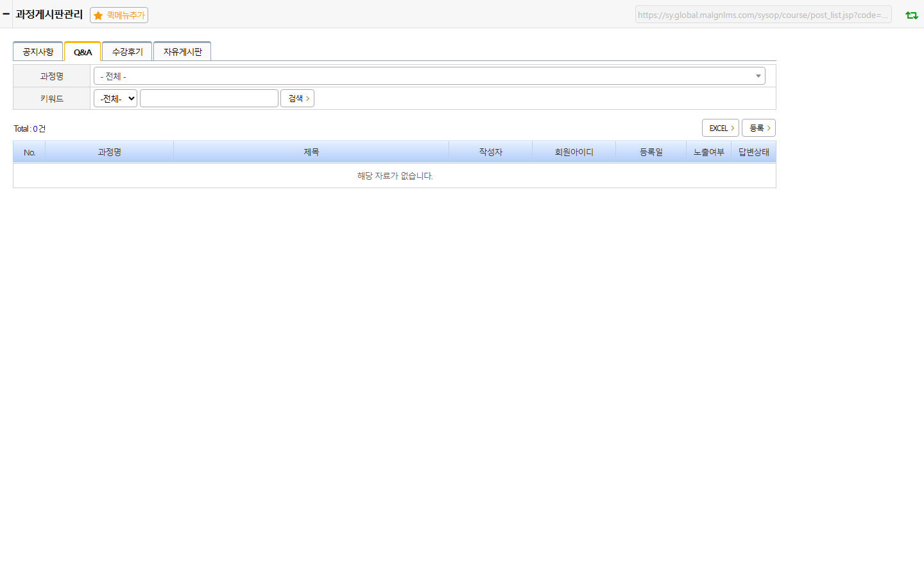This screenshot has height=578, width=924.
Task: Select the Q&A tab
Action: click(83, 51)
